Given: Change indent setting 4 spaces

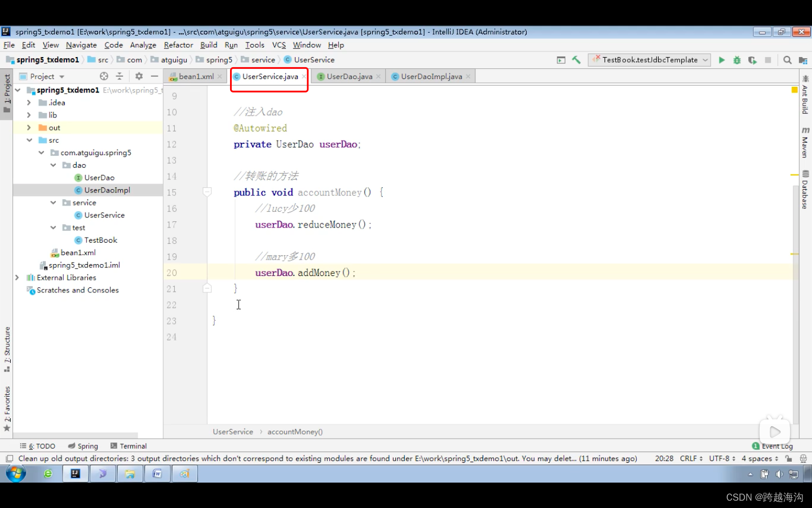Looking at the screenshot, I should [x=760, y=459].
